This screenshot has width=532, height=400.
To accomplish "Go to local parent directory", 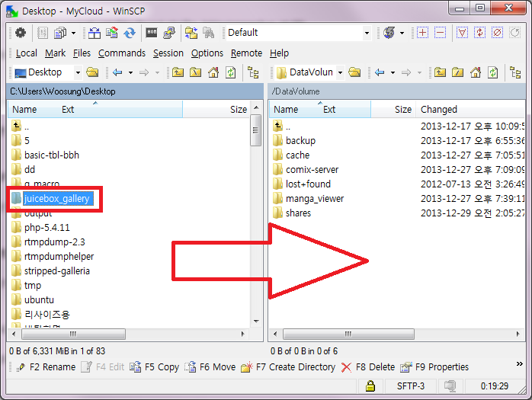I will point(178,72).
